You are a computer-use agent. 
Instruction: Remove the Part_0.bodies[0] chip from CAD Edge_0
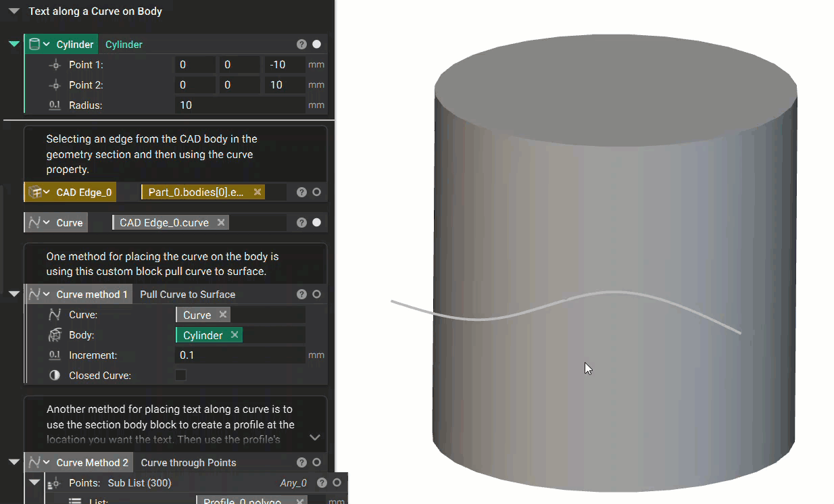[x=257, y=192]
